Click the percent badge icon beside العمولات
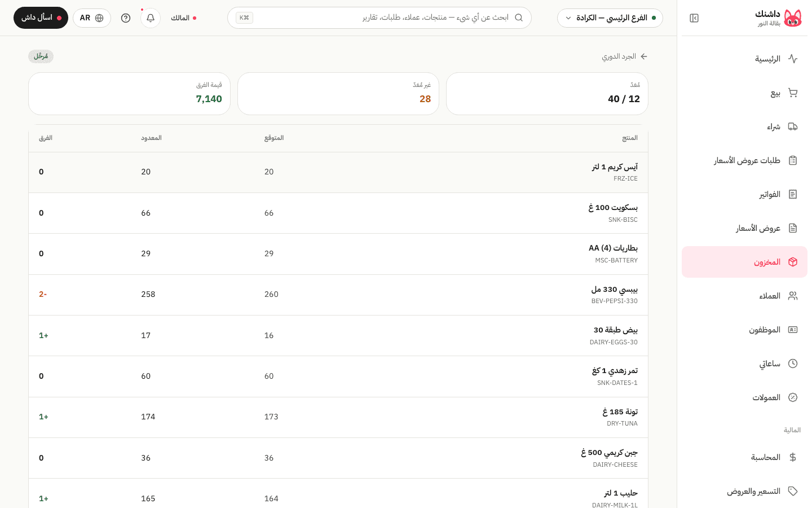The height and width of the screenshot is (508, 812). click(793, 397)
